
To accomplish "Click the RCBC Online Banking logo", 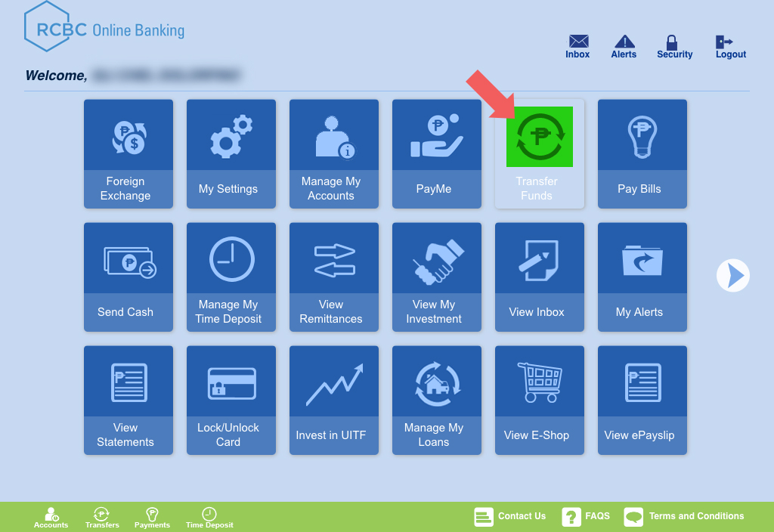I will click(104, 27).
